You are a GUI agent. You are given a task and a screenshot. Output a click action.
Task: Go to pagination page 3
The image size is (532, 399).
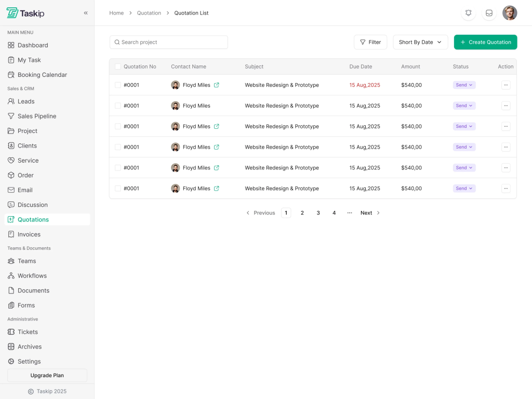click(318, 212)
